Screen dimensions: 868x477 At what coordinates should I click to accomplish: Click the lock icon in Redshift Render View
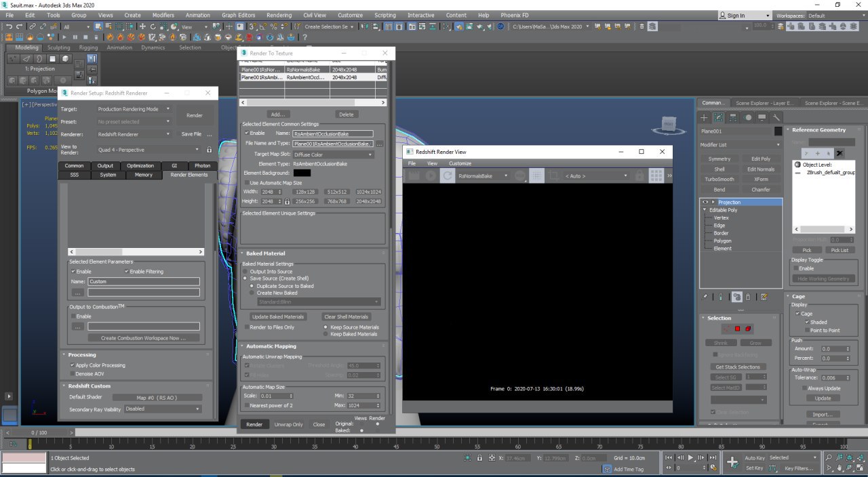click(x=639, y=175)
